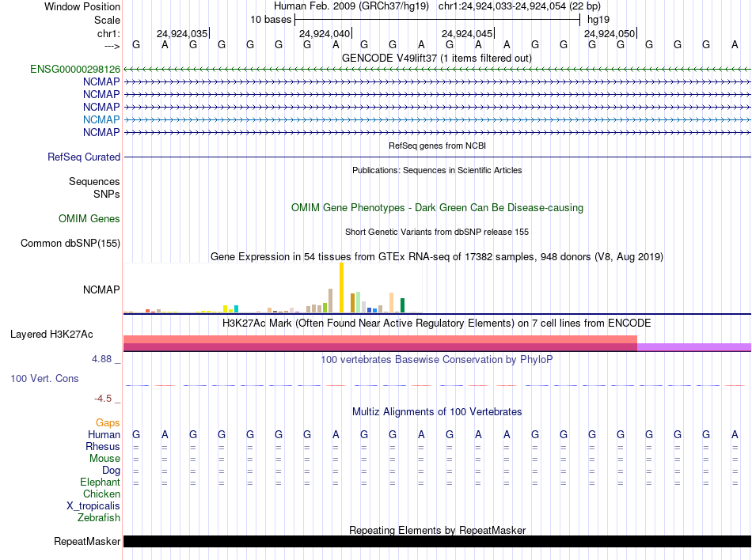Click the chr1: ruler label
This screenshot has width=752, height=560.
point(109,33)
